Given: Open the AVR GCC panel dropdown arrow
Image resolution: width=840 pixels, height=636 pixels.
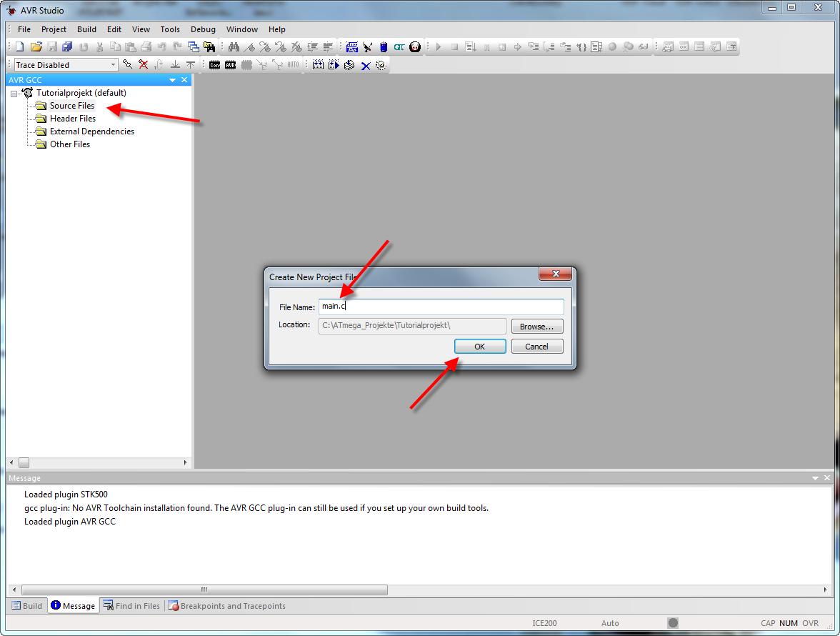Looking at the screenshot, I should (x=173, y=80).
